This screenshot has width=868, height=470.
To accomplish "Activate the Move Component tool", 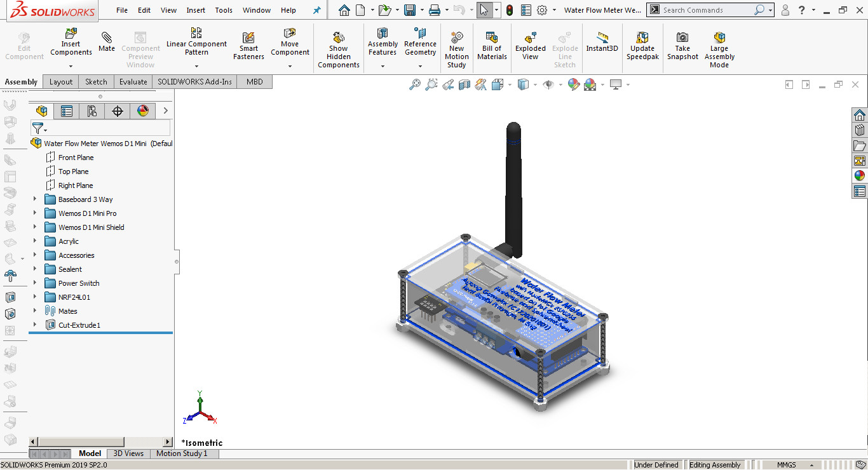I will [290, 41].
